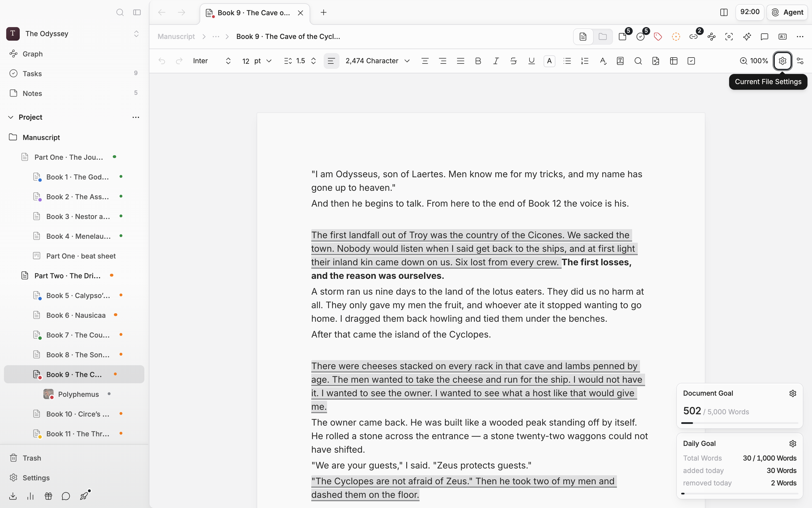Open the rename card icon
The width and height of the screenshot is (812, 508).
tap(782, 37)
